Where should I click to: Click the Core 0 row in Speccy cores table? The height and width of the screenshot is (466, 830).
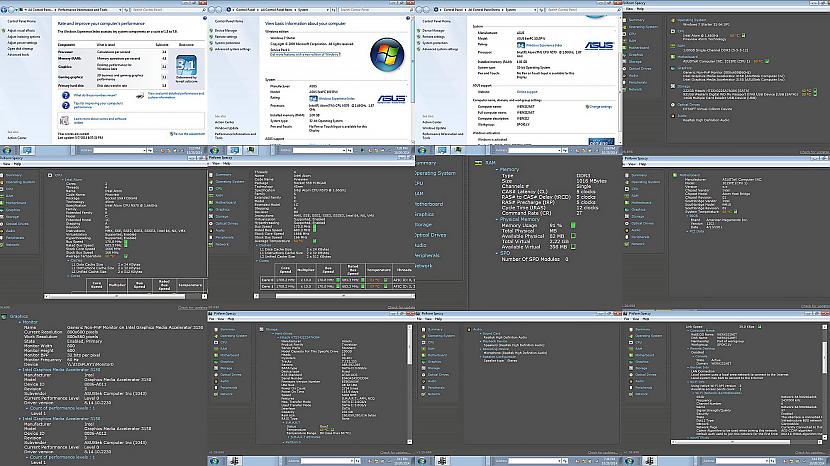337,280
